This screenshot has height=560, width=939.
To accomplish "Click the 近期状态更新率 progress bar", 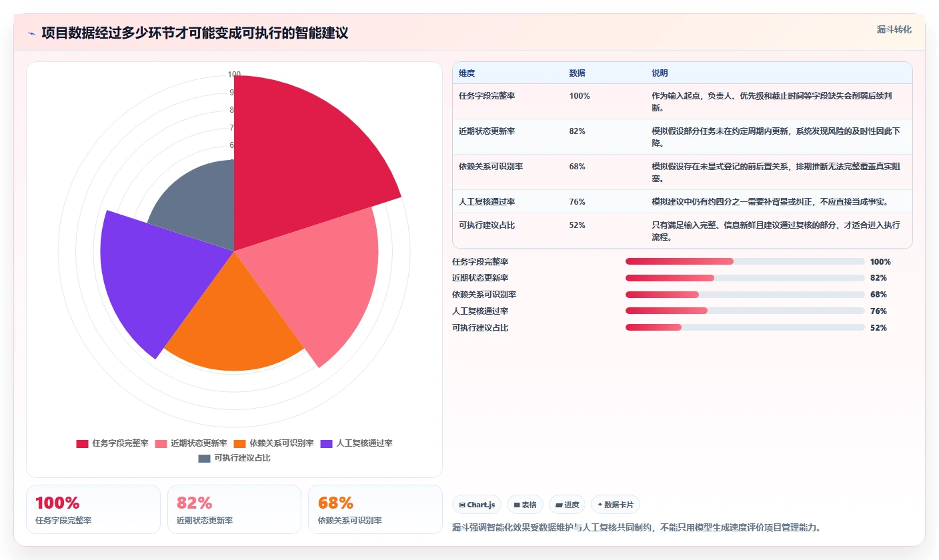I will (745, 278).
